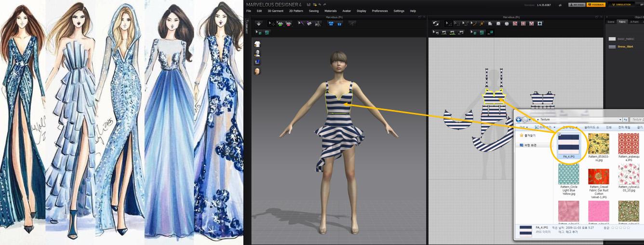644x245 pixels.
Task: Select the PA_4.JPG striped texture thumbnail
Action: click(x=568, y=143)
